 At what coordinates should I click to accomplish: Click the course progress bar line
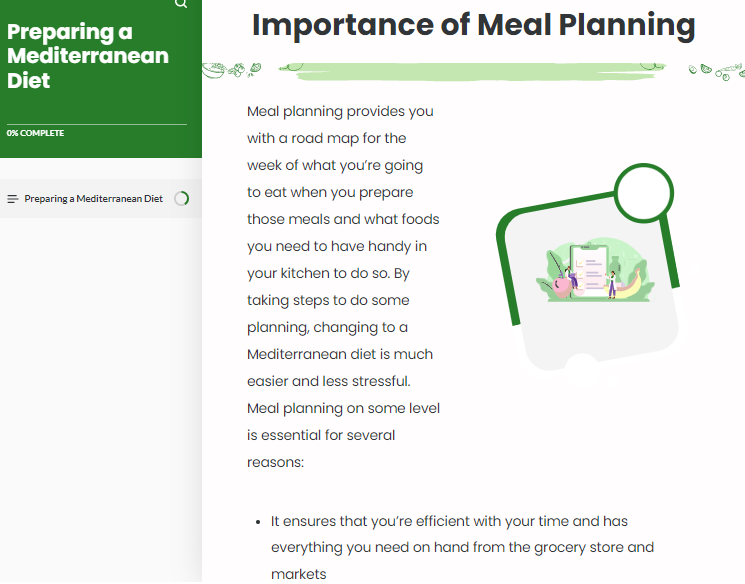coord(97,124)
